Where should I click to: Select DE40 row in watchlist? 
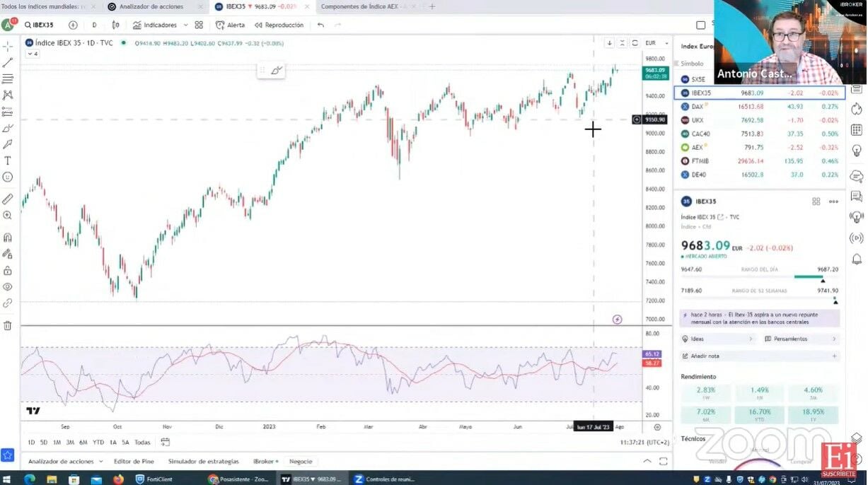759,175
